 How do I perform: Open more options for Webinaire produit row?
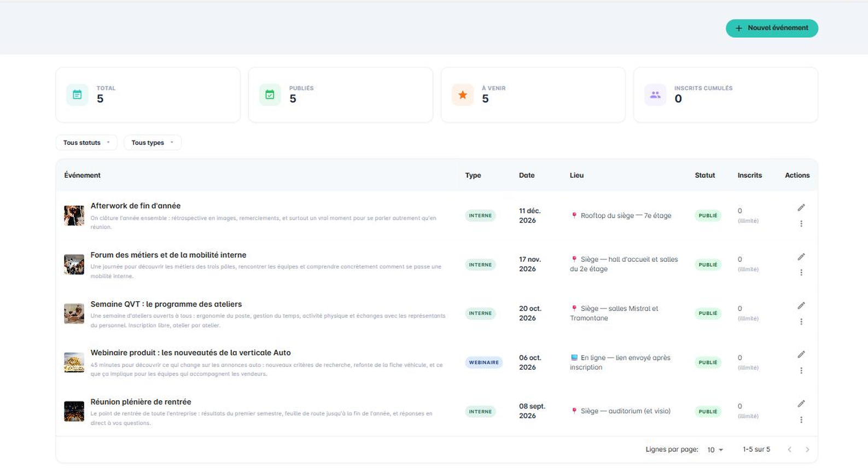coord(801,371)
